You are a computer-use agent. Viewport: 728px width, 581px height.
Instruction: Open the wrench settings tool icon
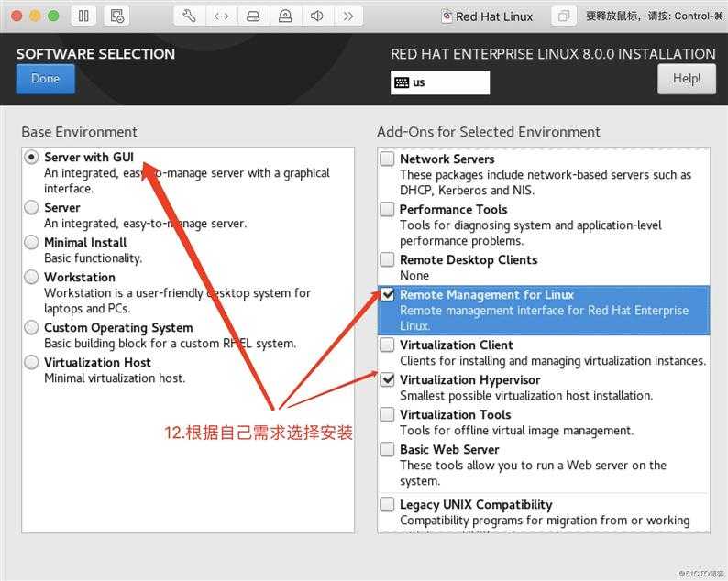[x=189, y=16]
